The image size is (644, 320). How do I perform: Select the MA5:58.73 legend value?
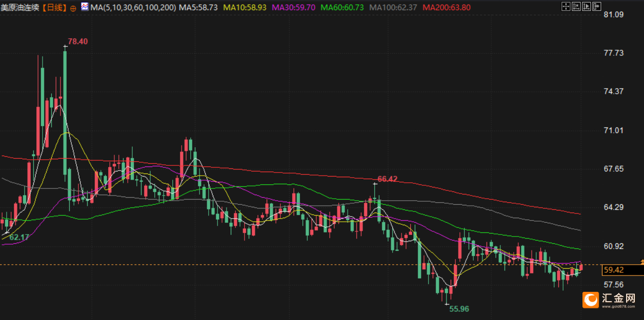tap(199, 8)
